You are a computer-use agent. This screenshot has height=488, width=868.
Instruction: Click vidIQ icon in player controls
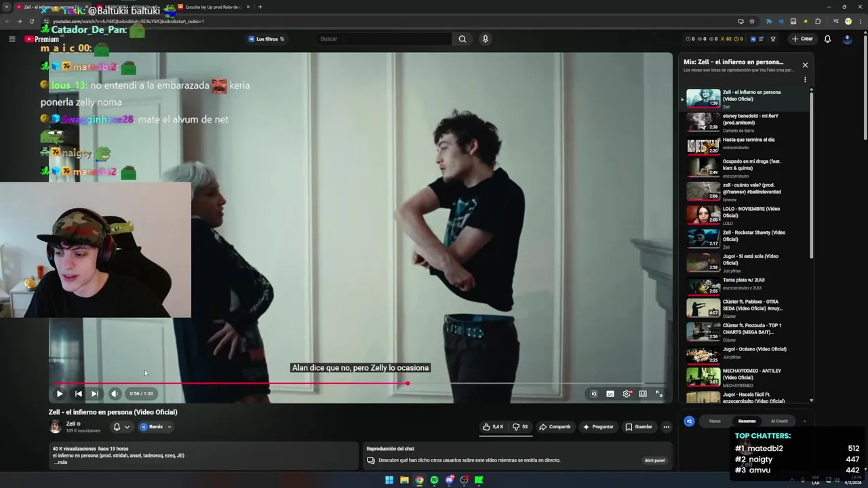pos(594,394)
